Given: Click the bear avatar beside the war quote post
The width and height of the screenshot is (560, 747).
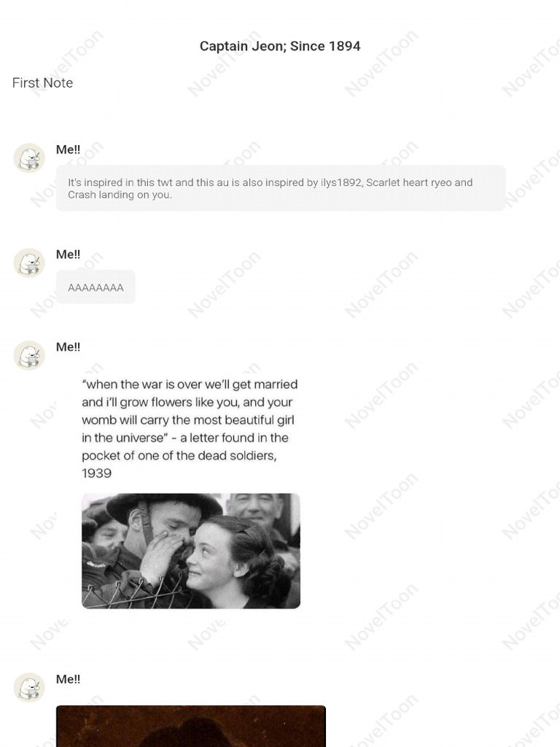Looking at the screenshot, I should [29, 355].
